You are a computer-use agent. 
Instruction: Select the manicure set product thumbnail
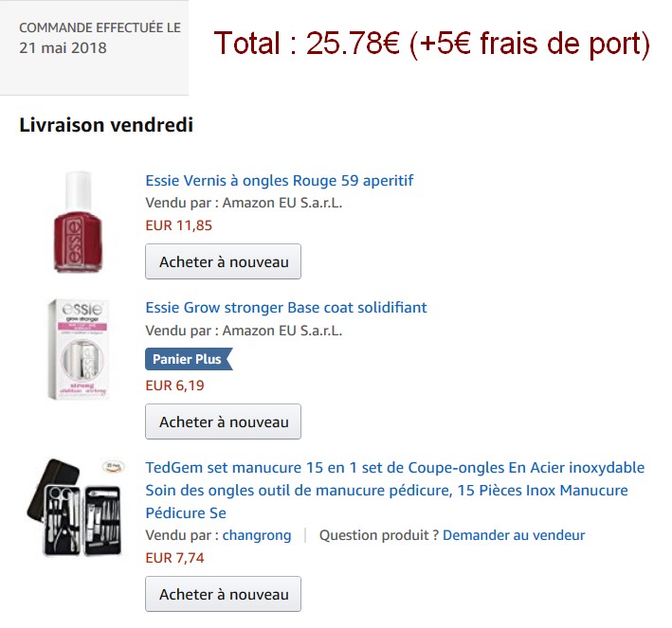[x=76, y=508]
